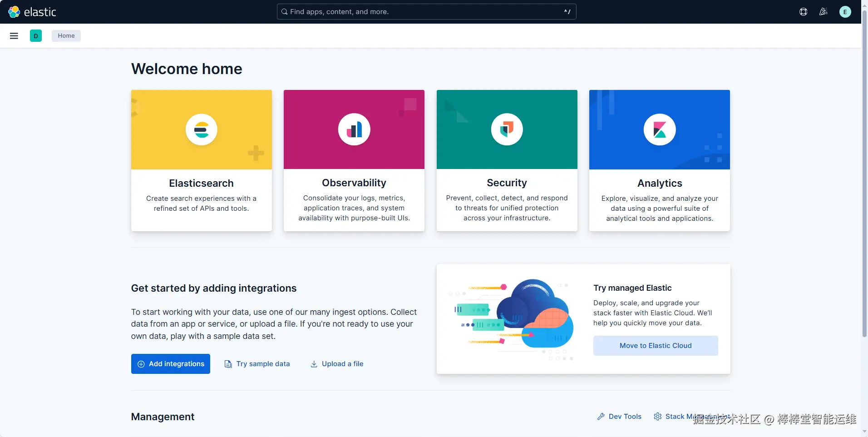The height and width of the screenshot is (437, 868).
Task: Click the Security card description text
Action: 507,208
